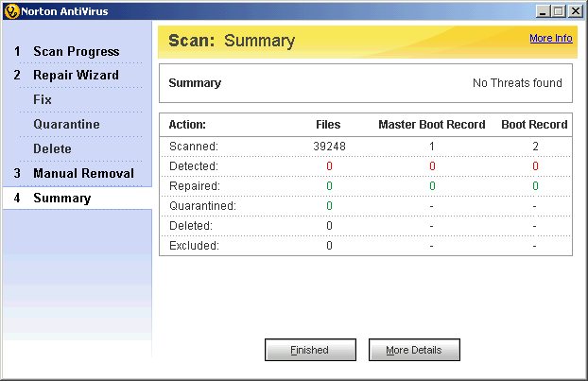Open the More Info link
The height and width of the screenshot is (381, 588).
click(550, 39)
